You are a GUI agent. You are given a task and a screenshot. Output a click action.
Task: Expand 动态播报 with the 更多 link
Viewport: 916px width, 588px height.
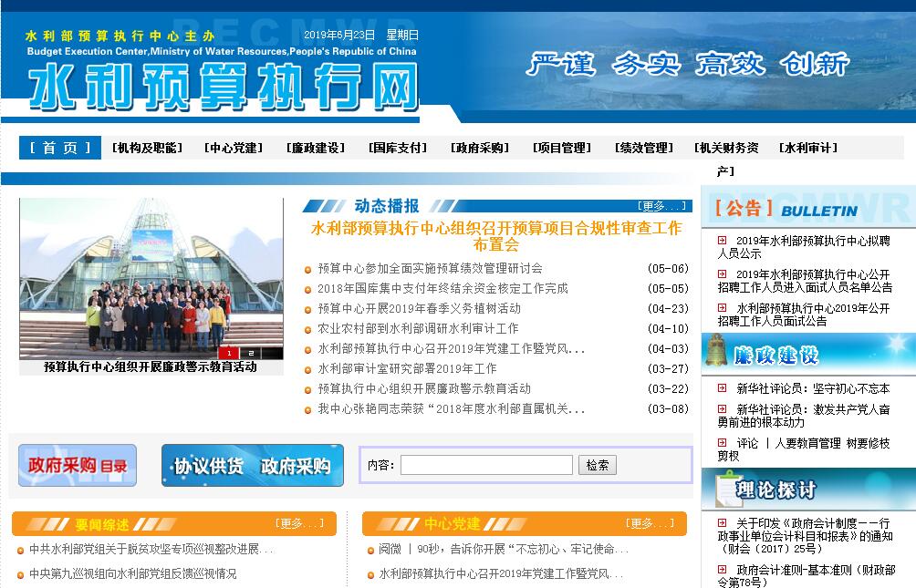coord(661,206)
